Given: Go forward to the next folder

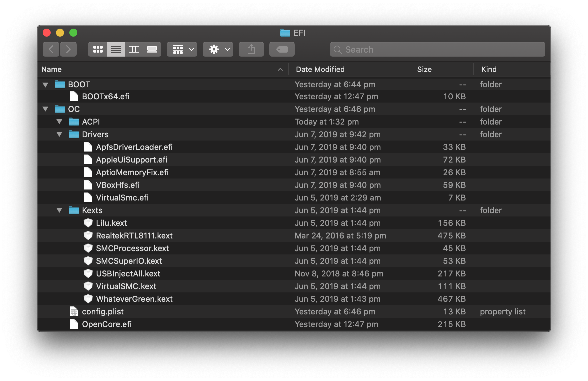Looking at the screenshot, I should pyautogui.click(x=68, y=49).
